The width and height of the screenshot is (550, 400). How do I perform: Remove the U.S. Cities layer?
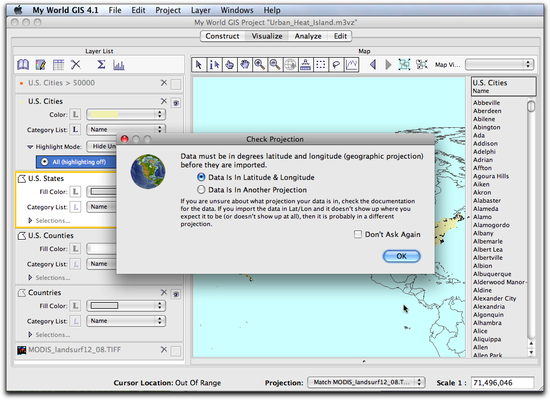click(x=164, y=101)
